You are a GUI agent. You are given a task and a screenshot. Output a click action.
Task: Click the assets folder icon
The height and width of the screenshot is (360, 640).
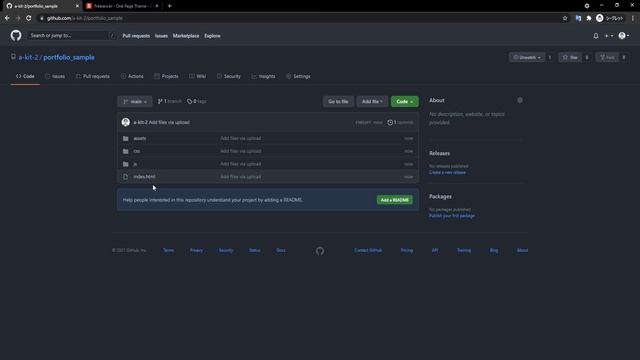[x=126, y=138]
